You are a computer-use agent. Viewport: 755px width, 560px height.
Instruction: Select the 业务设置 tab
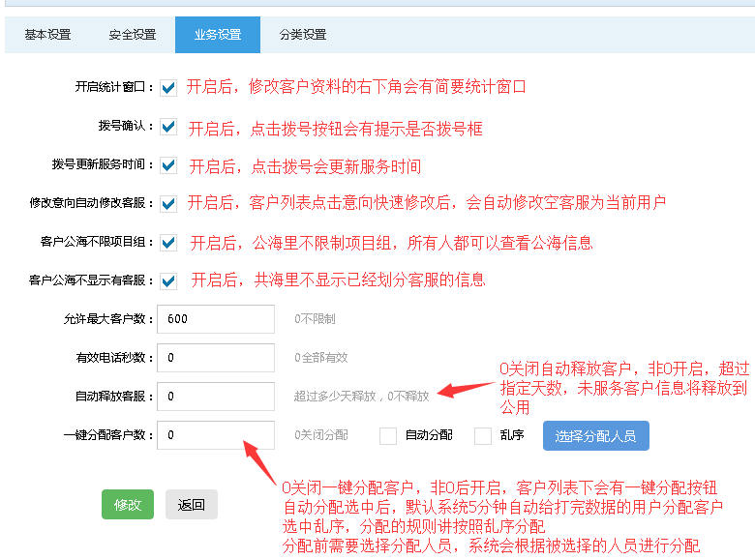[218, 35]
